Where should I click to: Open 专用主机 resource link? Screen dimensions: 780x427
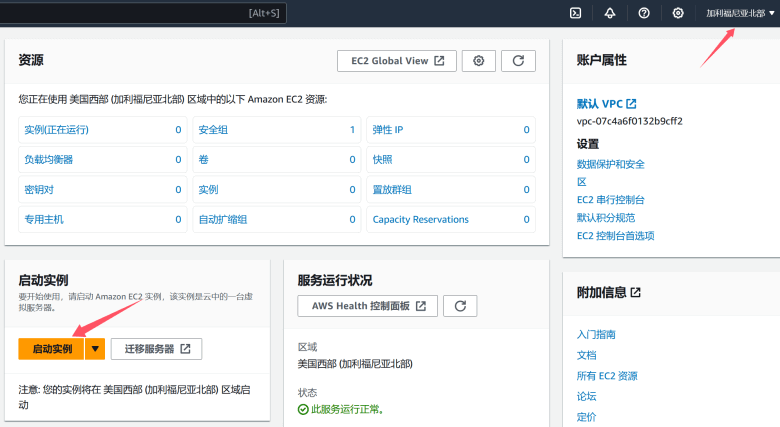[x=44, y=219]
